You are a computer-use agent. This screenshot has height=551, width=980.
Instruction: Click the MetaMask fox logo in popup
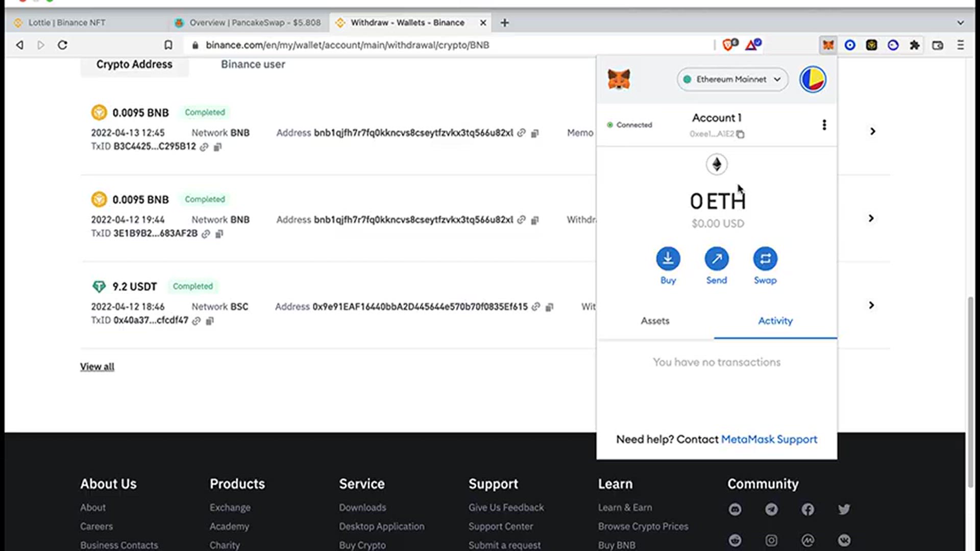[x=619, y=80]
